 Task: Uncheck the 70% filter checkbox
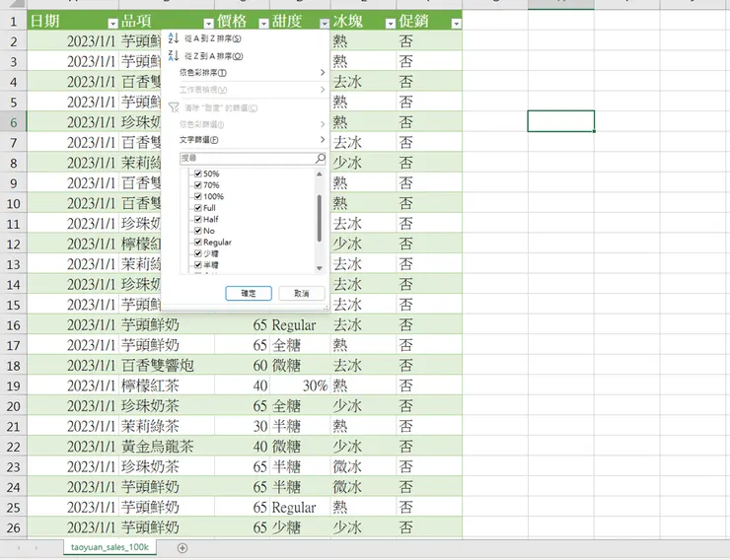pyautogui.click(x=198, y=185)
